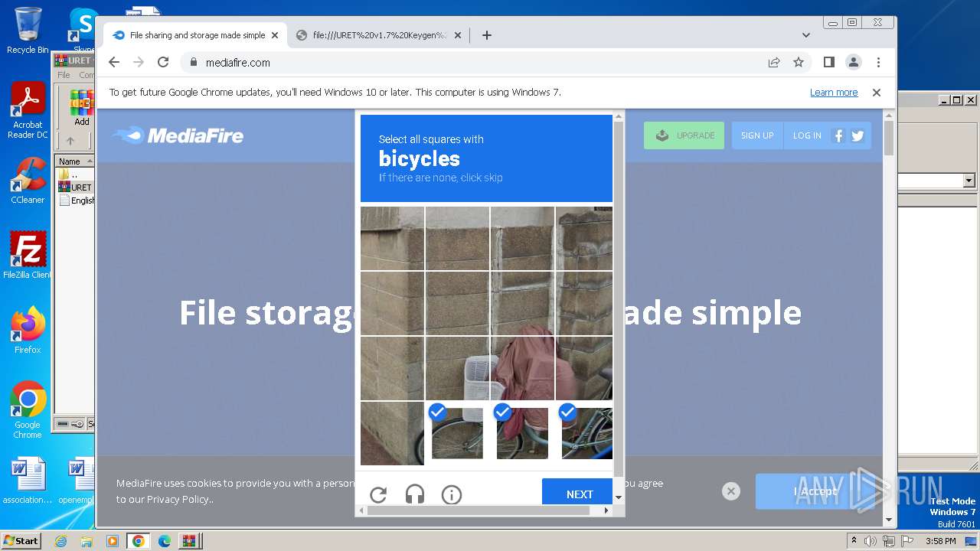Viewport: 980px width, 551px height.
Task: Open Microsoft Edge from taskbar
Action: [x=164, y=541]
